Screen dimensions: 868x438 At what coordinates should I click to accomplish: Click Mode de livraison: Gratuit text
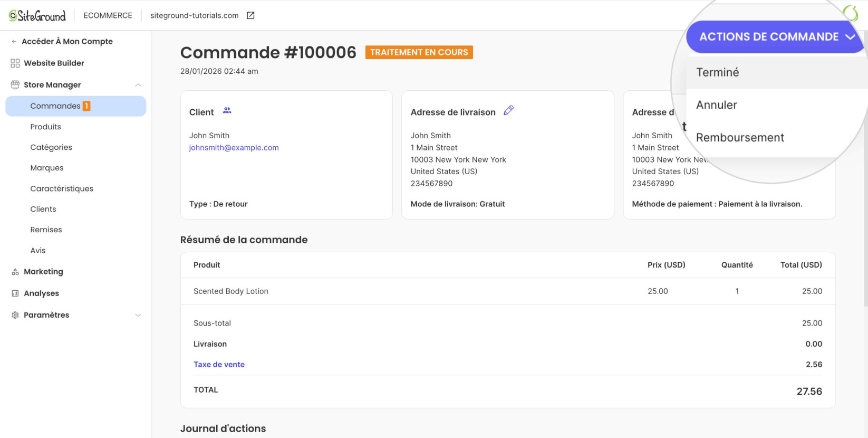pyautogui.click(x=458, y=204)
